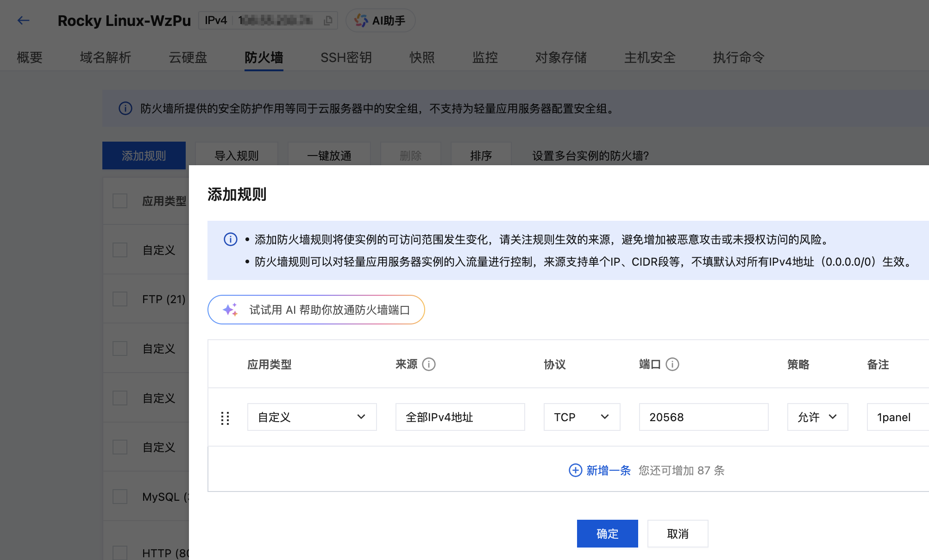Open the 自定义 application type dropdown
Image resolution: width=929 pixels, height=560 pixels.
pos(311,417)
